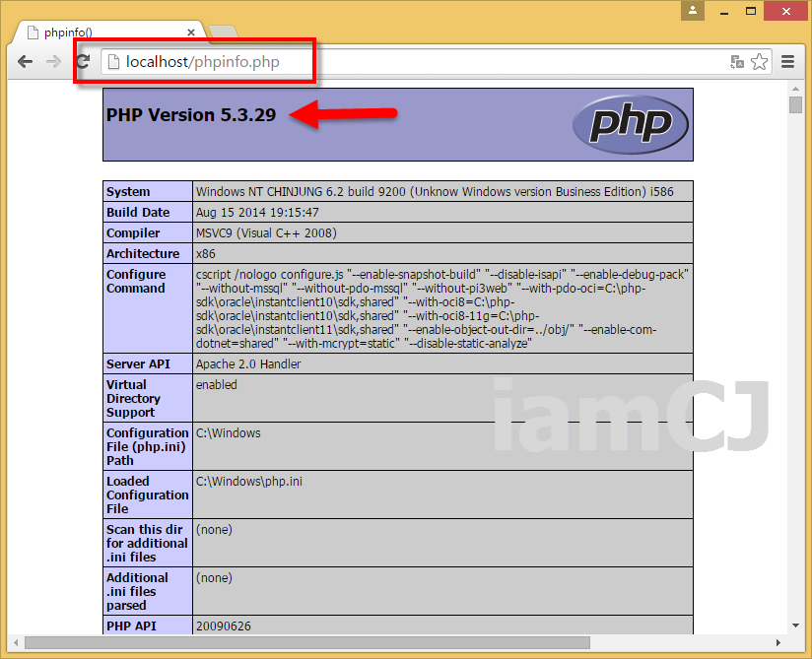Click the forward navigation arrow
Screen dimensions: 812x659
pos(53,62)
